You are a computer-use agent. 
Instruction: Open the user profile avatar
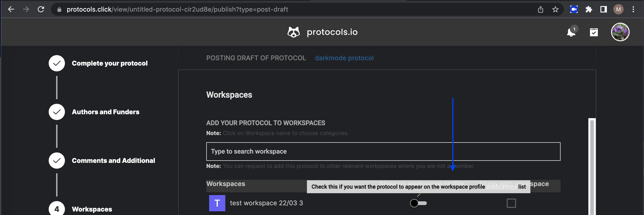coord(620,32)
